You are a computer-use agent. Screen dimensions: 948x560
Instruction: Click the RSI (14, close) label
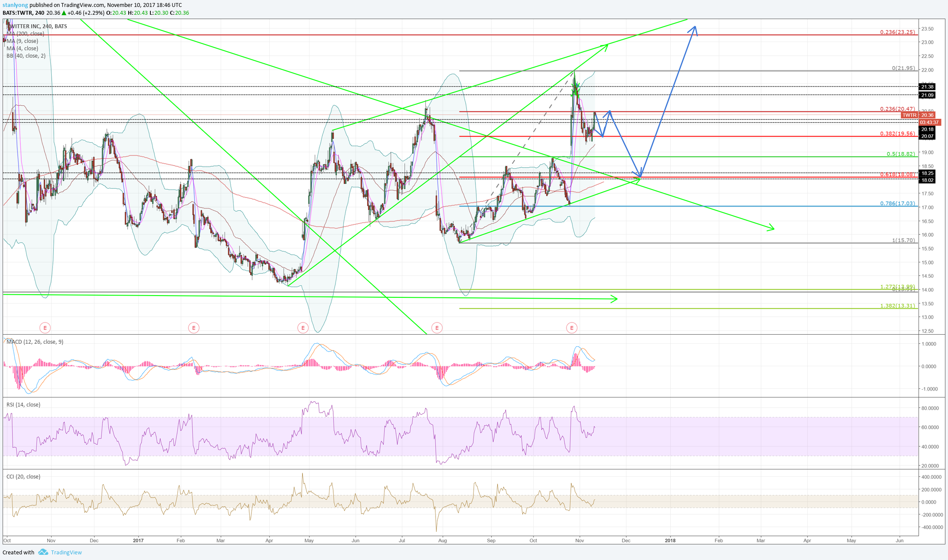23,404
